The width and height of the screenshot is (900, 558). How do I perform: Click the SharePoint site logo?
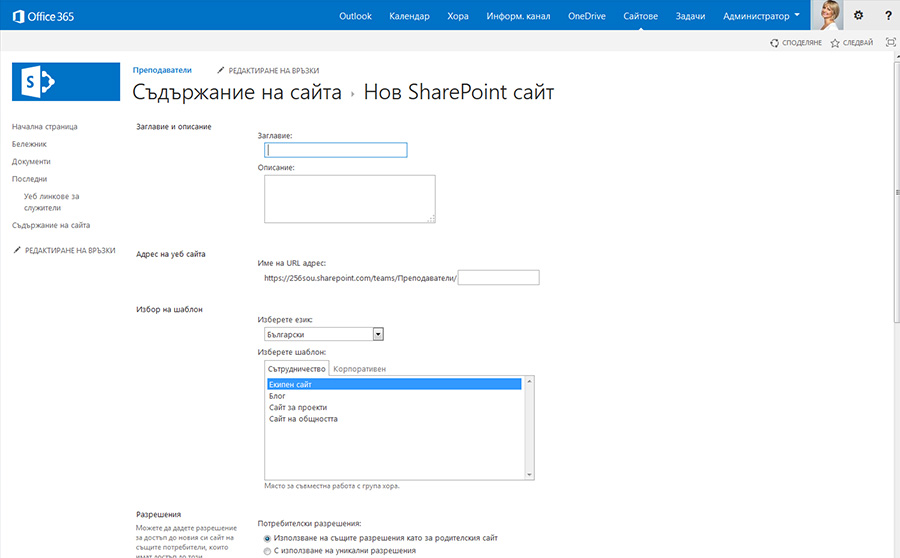66,82
